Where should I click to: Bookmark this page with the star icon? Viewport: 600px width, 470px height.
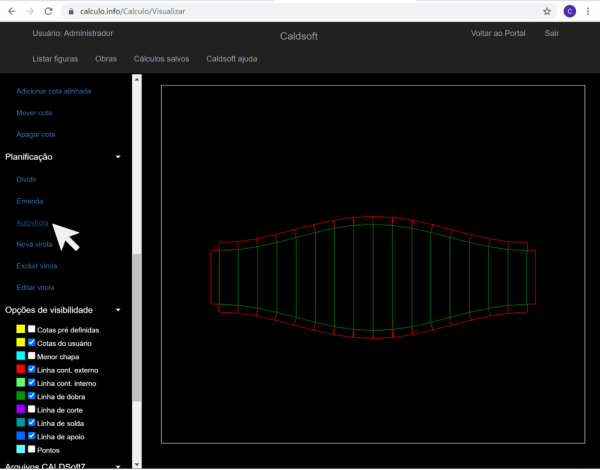[547, 11]
